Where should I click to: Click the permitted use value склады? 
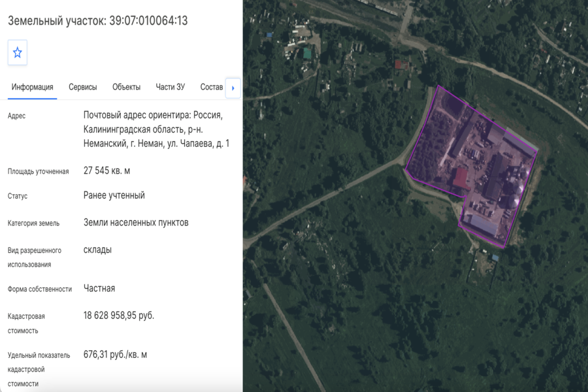point(97,250)
